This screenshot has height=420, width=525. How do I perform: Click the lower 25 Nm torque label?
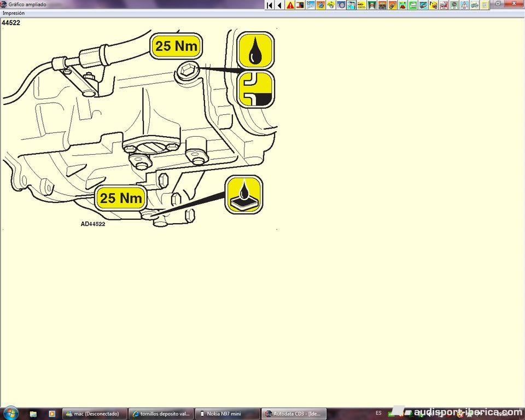pyautogui.click(x=121, y=198)
